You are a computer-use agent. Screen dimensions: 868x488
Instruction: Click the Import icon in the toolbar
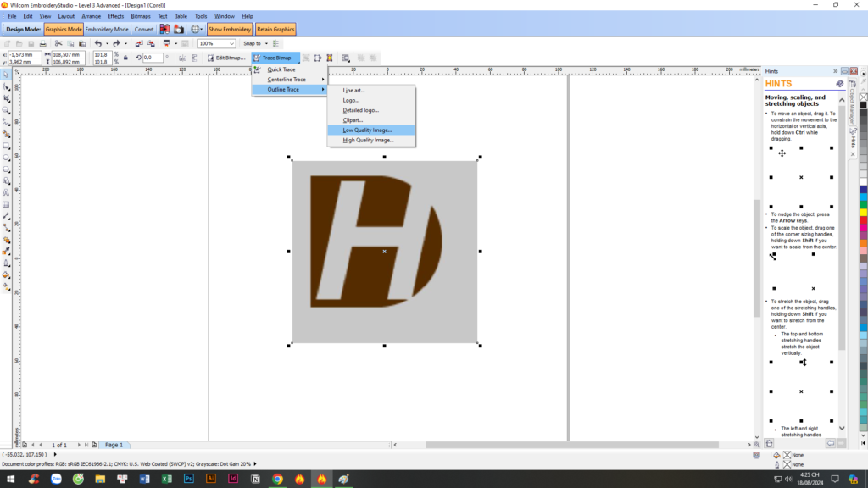[138, 43]
